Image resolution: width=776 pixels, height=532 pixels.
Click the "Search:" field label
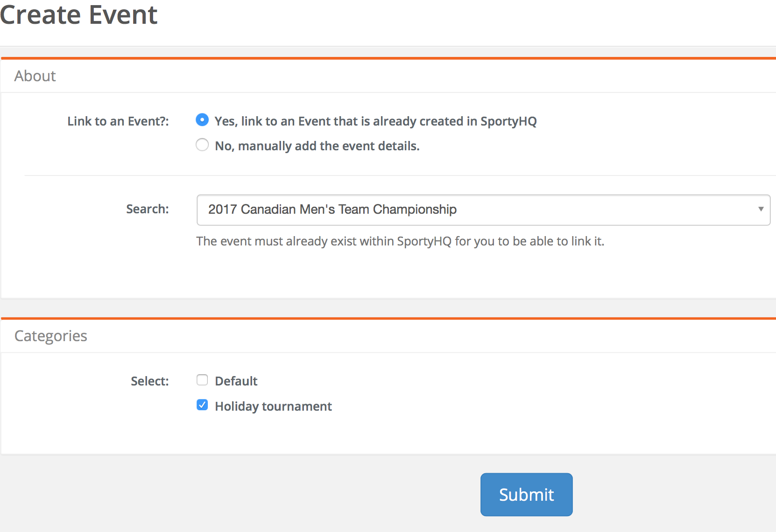(148, 209)
